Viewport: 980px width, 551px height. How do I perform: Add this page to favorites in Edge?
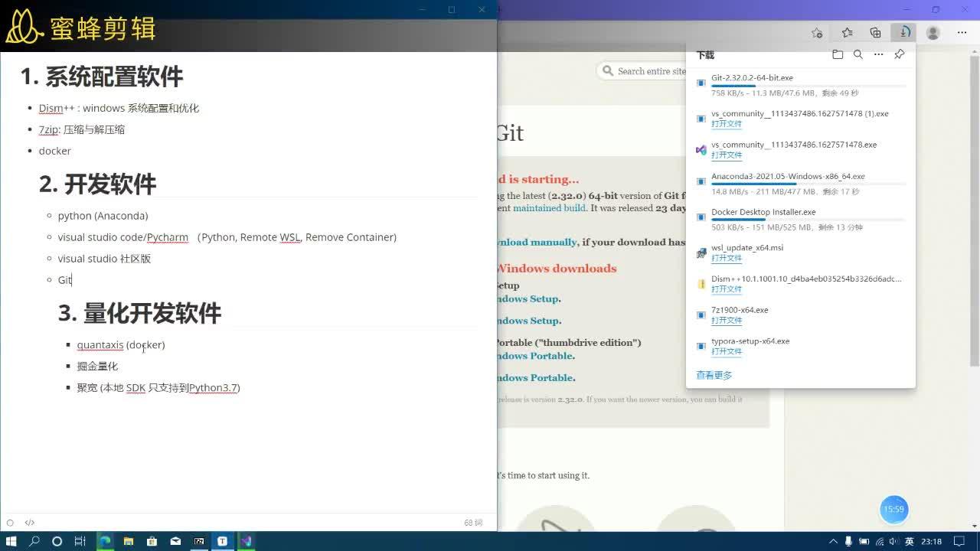[x=817, y=33]
